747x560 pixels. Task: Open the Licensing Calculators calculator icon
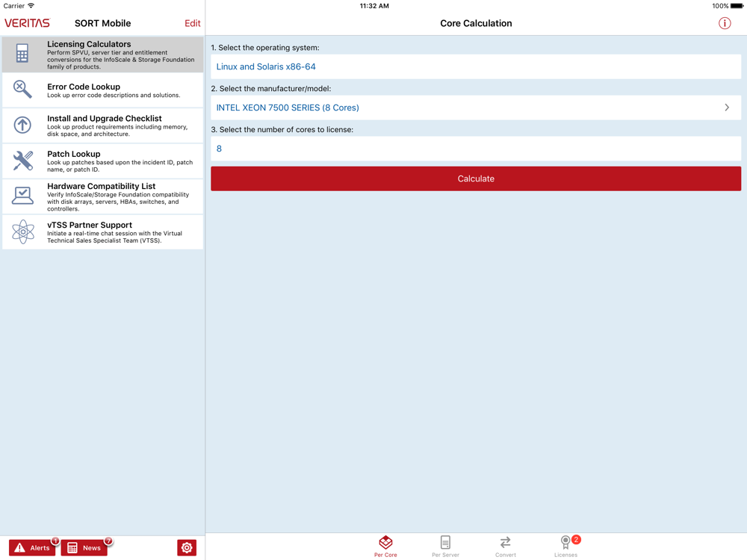pos(22,53)
